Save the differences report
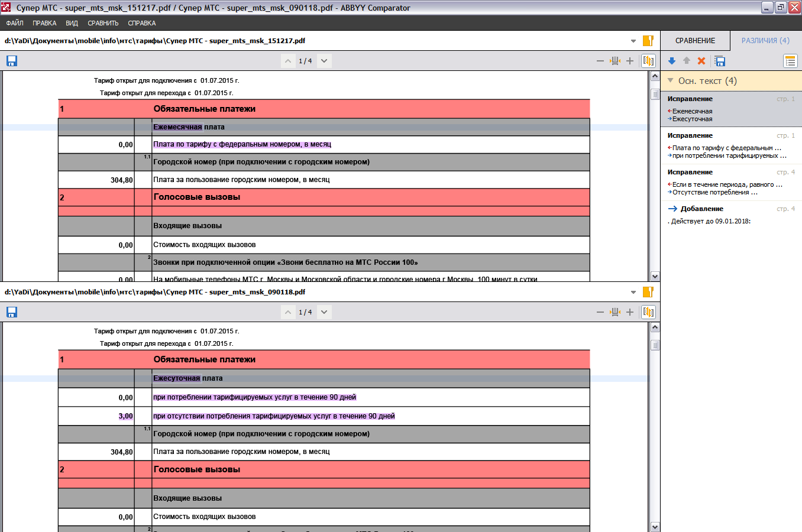This screenshot has height=532, width=802. click(x=720, y=61)
